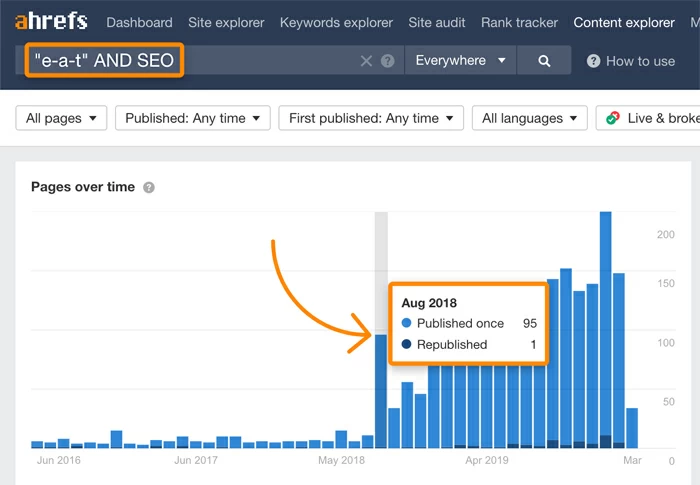Click the tallest bar in the chart
Image resolution: width=700 pixels, height=485 pixels.
[605, 330]
